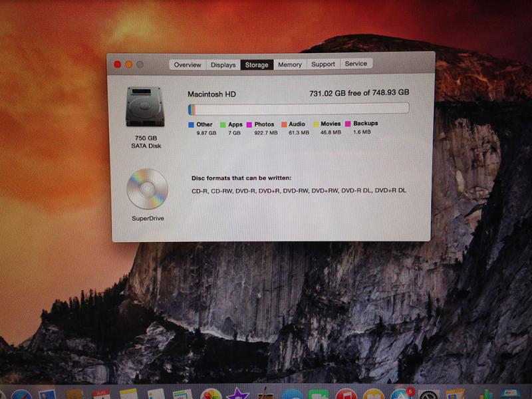Viewport: 532px width, 399px height.
Task: Open Calendar from the Dock
Action: 101,394
